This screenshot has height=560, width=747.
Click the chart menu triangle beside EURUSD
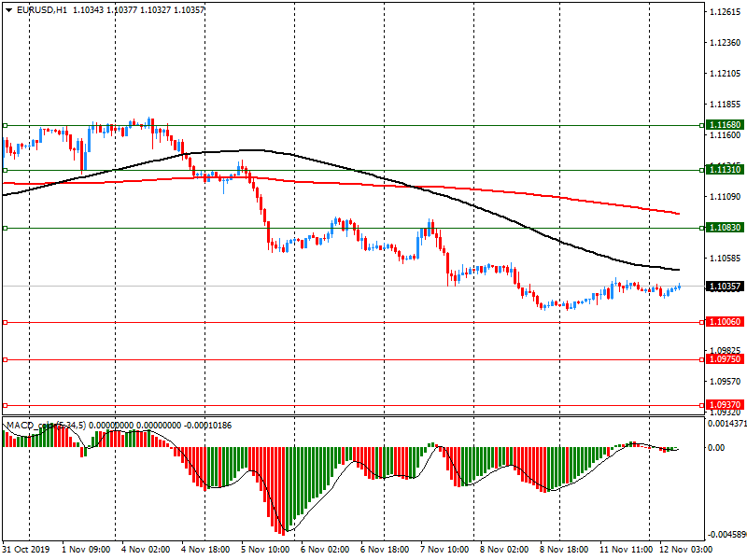[7, 9]
